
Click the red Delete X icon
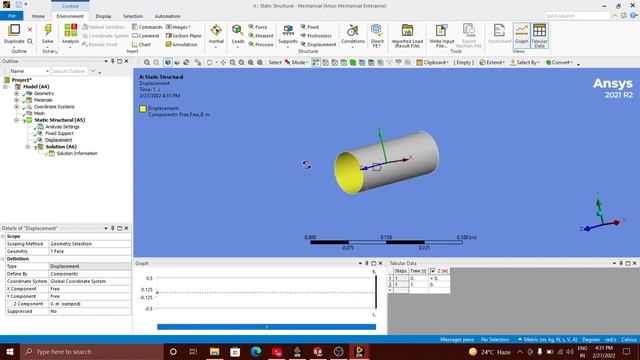30,29
